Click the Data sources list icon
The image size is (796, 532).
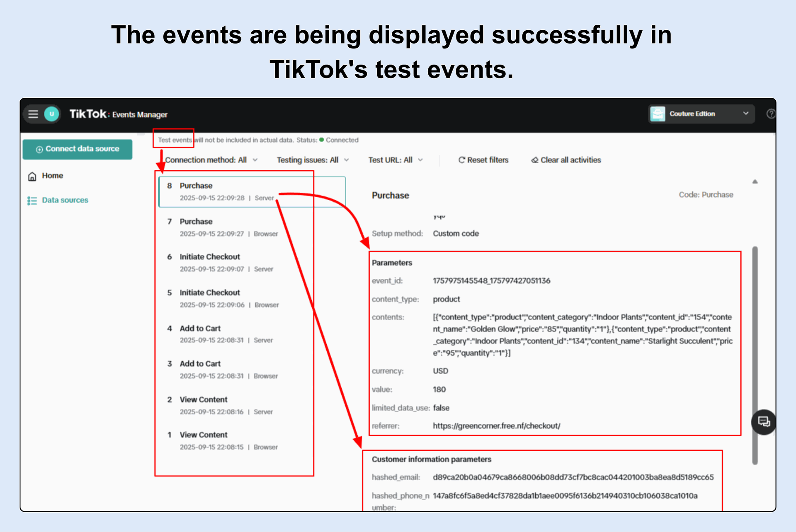coord(32,201)
